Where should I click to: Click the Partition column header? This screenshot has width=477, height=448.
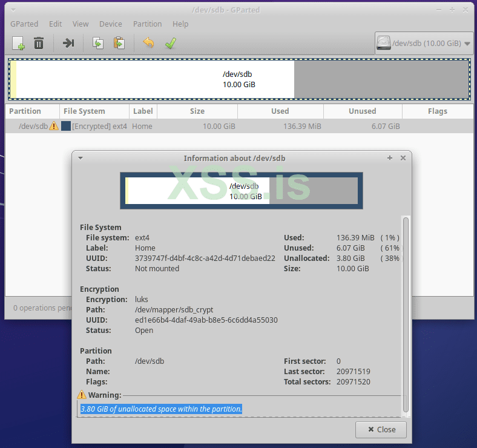pos(32,111)
